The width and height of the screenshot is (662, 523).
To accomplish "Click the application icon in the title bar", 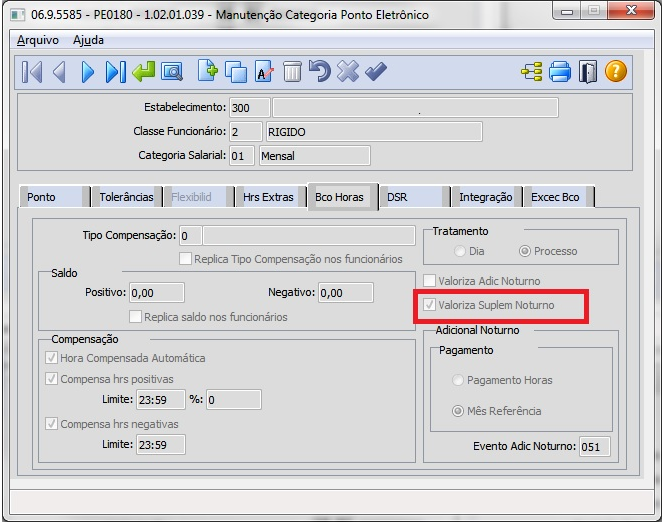I will tap(17, 15).
